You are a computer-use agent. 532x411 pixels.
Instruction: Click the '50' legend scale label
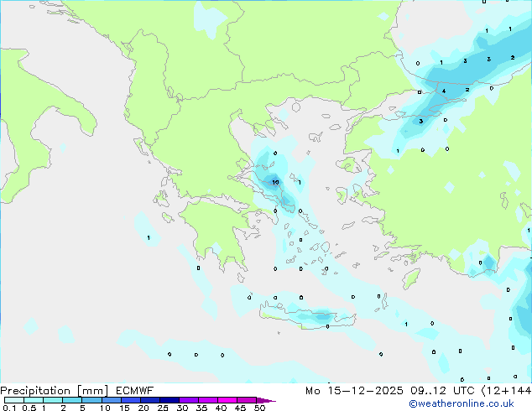(x=259, y=408)
